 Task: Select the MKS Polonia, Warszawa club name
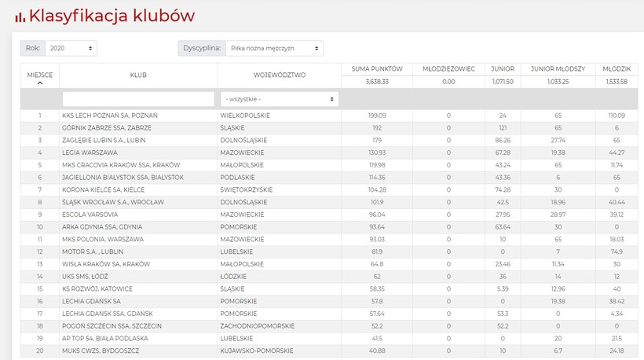[x=103, y=239]
